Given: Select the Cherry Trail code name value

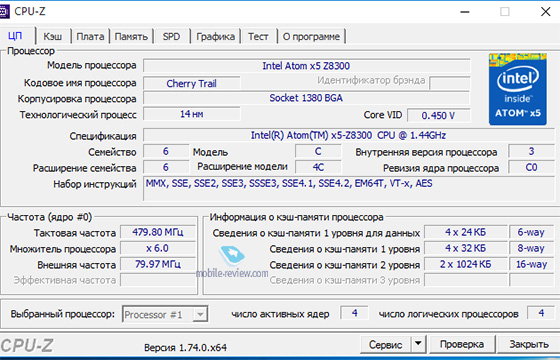Looking at the screenshot, I should click(x=192, y=83).
